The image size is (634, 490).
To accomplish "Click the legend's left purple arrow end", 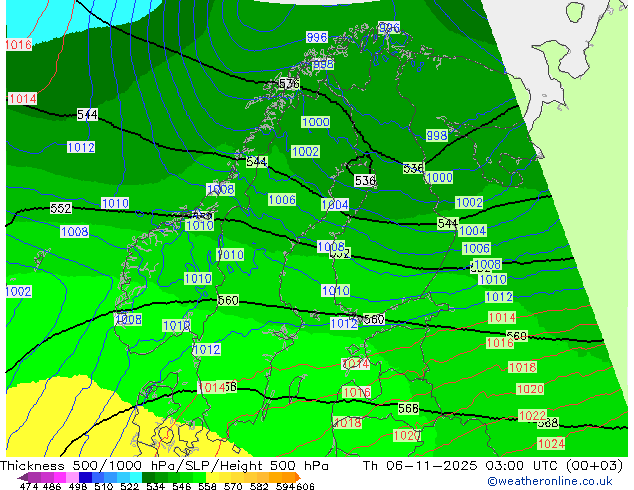I will 22,477.
